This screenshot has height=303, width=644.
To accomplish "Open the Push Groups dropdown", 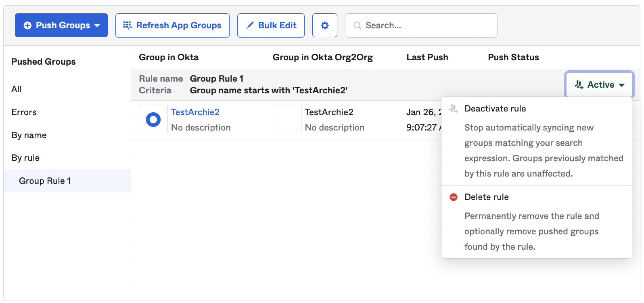I will pyautogui.click(x=61, y=25).
